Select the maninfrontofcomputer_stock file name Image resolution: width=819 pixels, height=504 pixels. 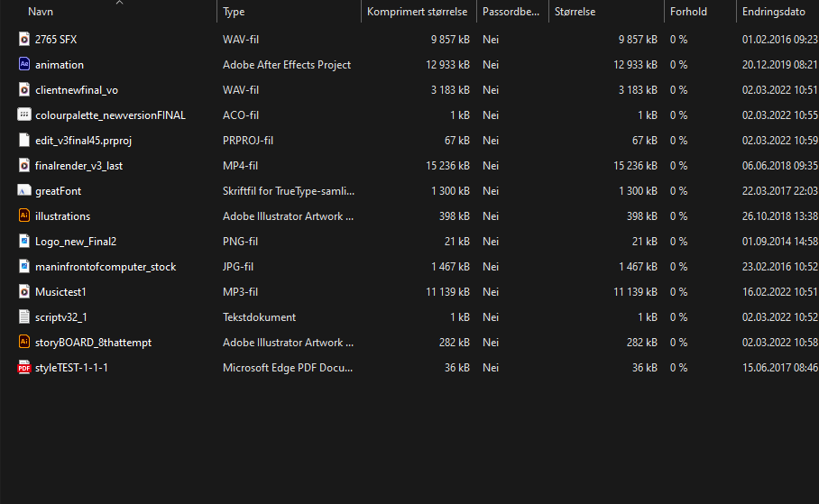tap(106, 267)
